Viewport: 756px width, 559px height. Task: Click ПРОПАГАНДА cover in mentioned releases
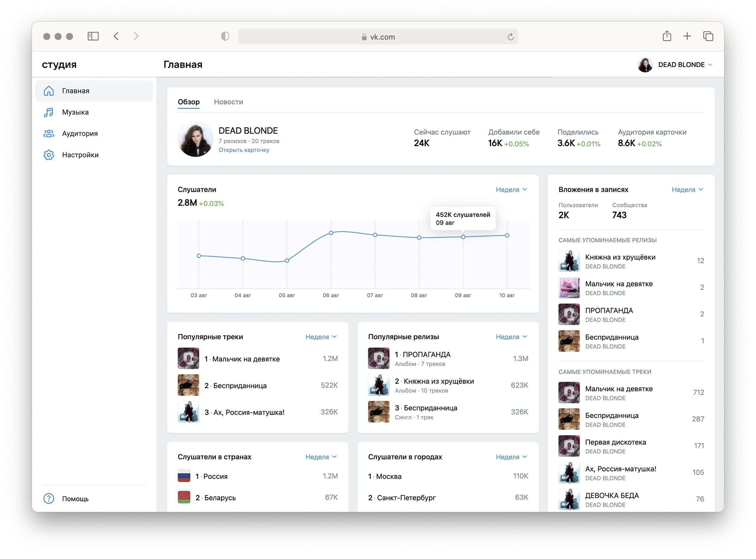pos(569,314)
